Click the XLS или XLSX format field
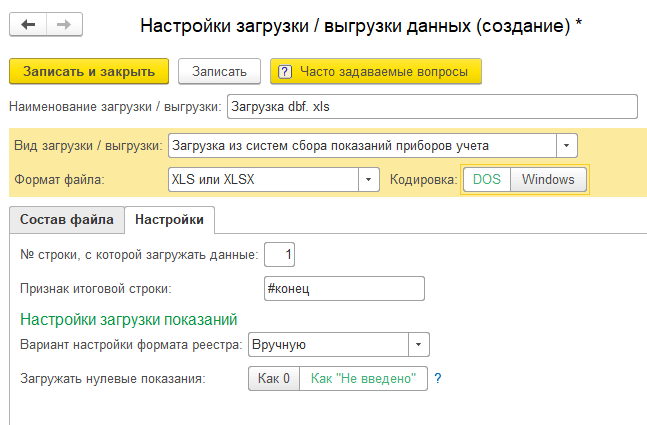The width and height of the screenshot is (647, 425). (x=263, y=179)
